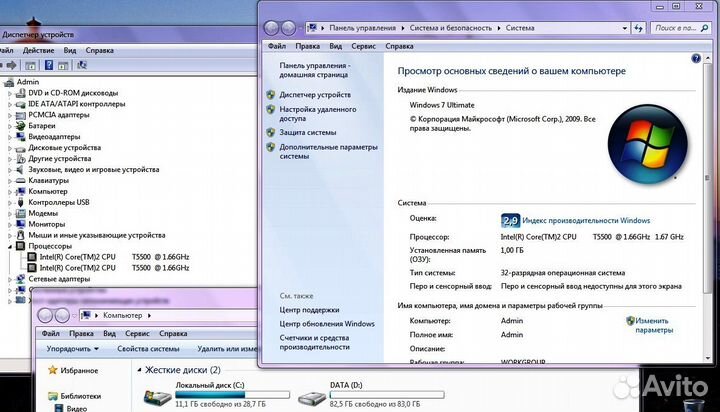720x412 pixels.
Task: Click the scan for hardware changes toolbar icon
Action: (82, 65)
